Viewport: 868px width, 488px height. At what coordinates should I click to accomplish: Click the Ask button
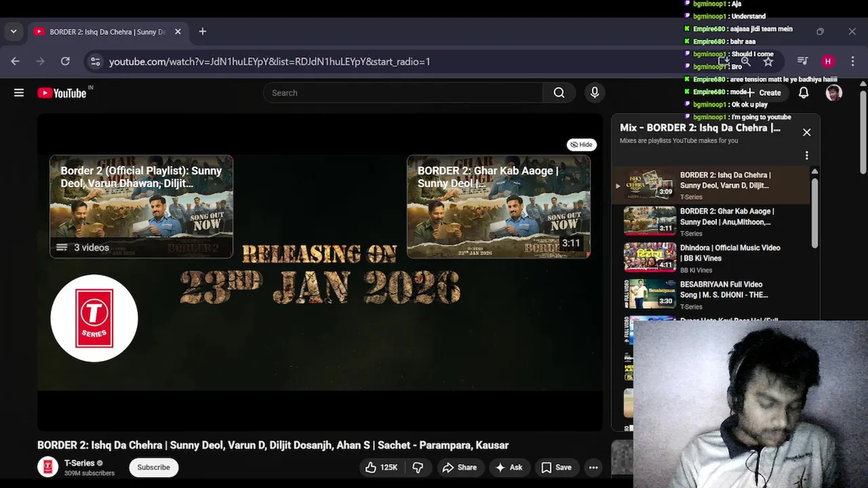(509, 468)
